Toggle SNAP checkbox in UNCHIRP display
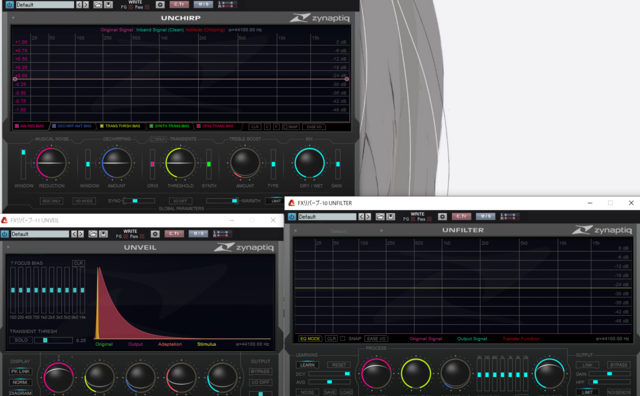 tap(291, 127)
